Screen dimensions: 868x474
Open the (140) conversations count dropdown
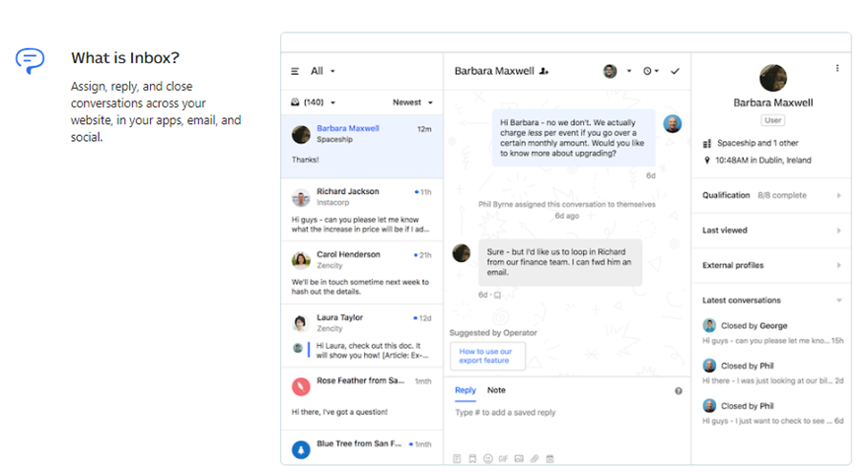(314, 102)
